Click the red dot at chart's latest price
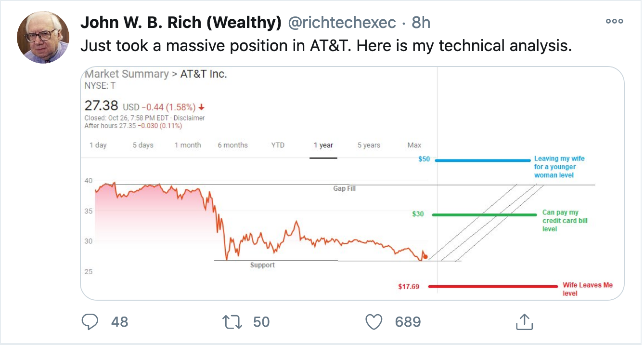 [425, 256]
